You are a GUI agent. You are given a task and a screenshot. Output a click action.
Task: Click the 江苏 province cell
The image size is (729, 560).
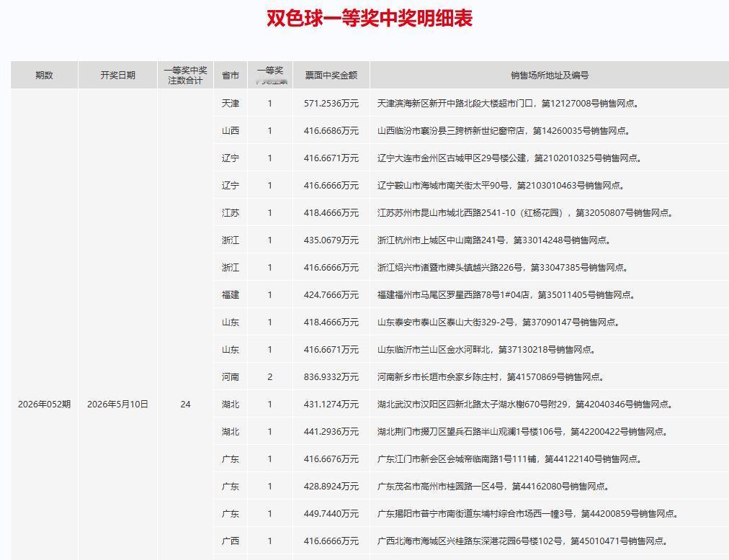click(x=231, y=213)
